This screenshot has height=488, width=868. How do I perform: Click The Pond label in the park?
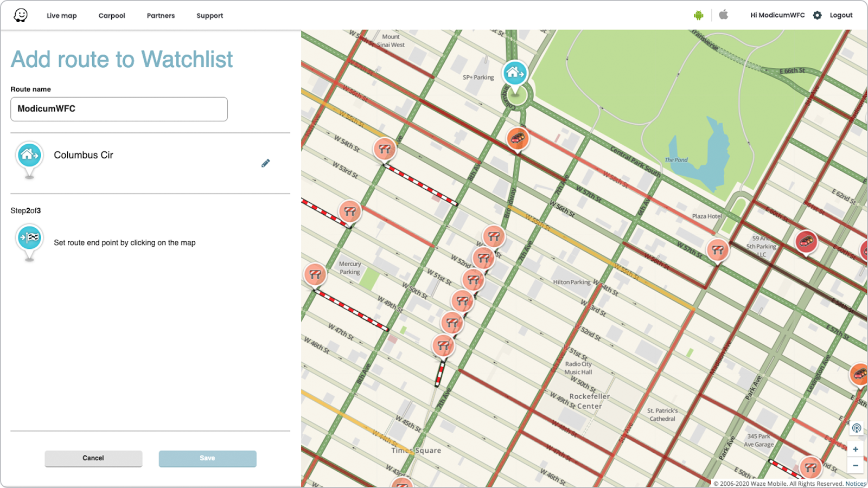click(676, 160)
